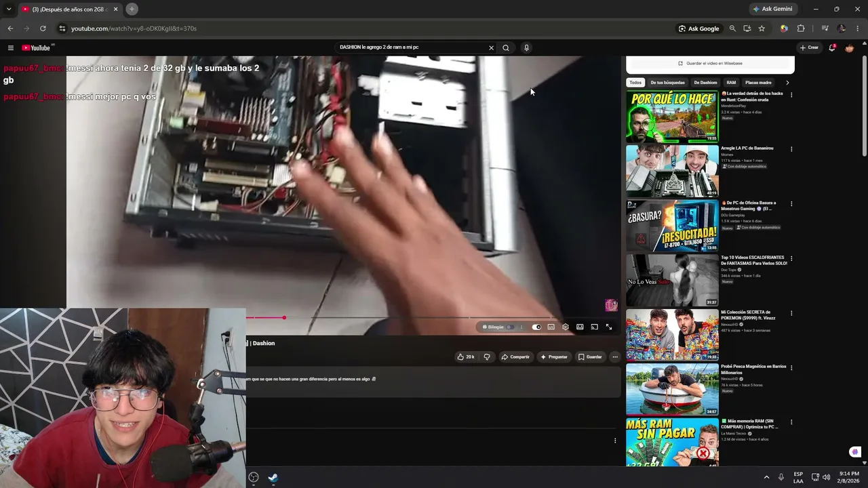Click the Preguntar button
868x488 pixels.
click(554, 357)
